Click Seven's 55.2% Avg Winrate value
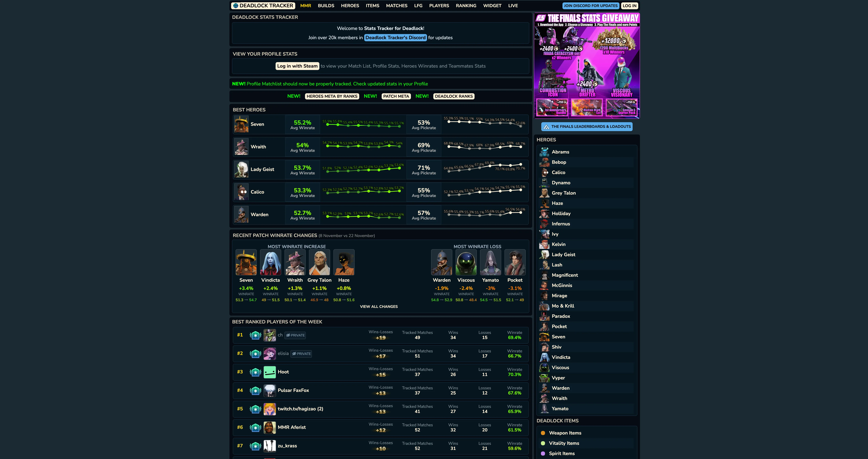 302,123
